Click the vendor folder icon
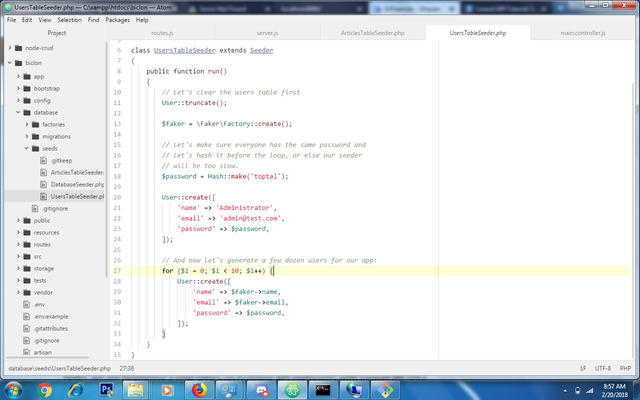Image resolution: width=640 pixels, height=400 pixels. pos(27,292)
